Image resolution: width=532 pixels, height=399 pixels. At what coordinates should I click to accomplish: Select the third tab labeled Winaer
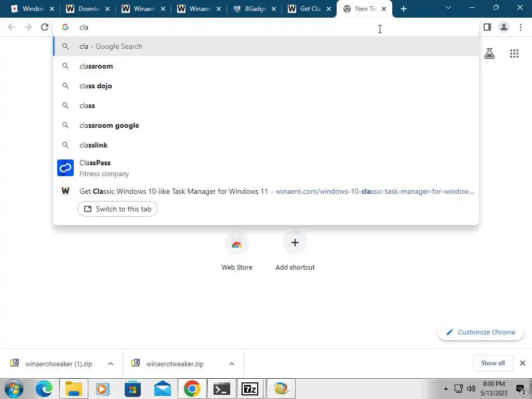(143, 9)
